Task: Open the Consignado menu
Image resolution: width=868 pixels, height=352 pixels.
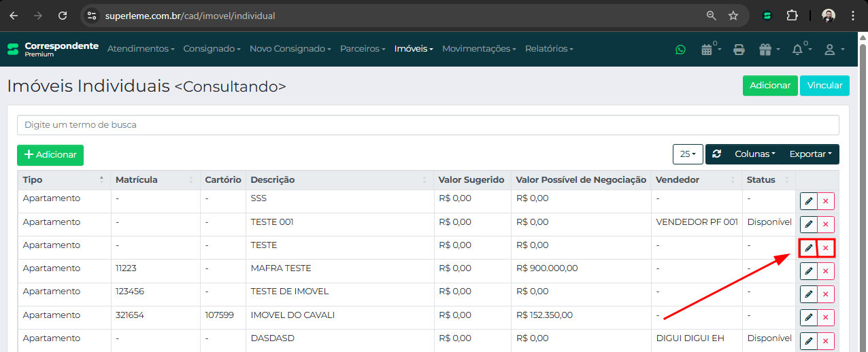Action: coord(212,49)
